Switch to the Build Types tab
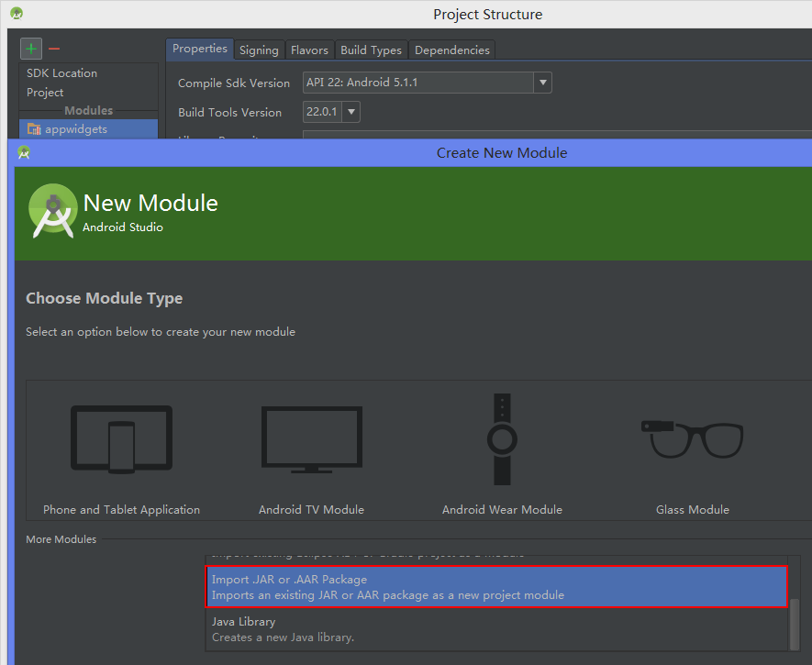The image size is (812, 665). [371, 50]
